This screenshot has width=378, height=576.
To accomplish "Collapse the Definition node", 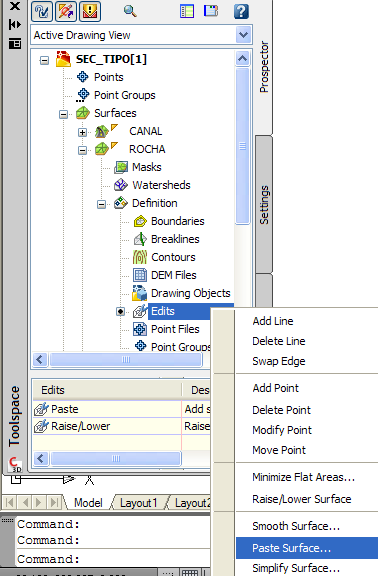I will pos(102,204).
